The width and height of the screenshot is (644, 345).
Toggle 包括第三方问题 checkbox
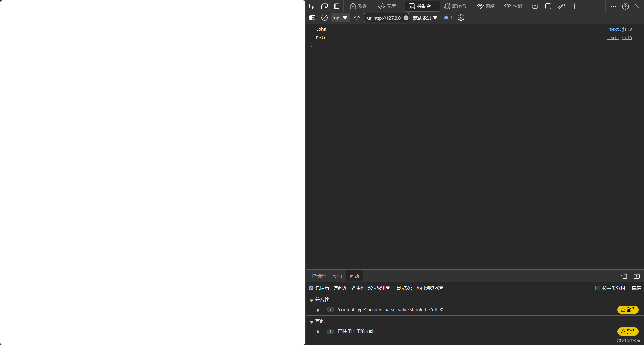pyautogui.click(x=311, y=288)
